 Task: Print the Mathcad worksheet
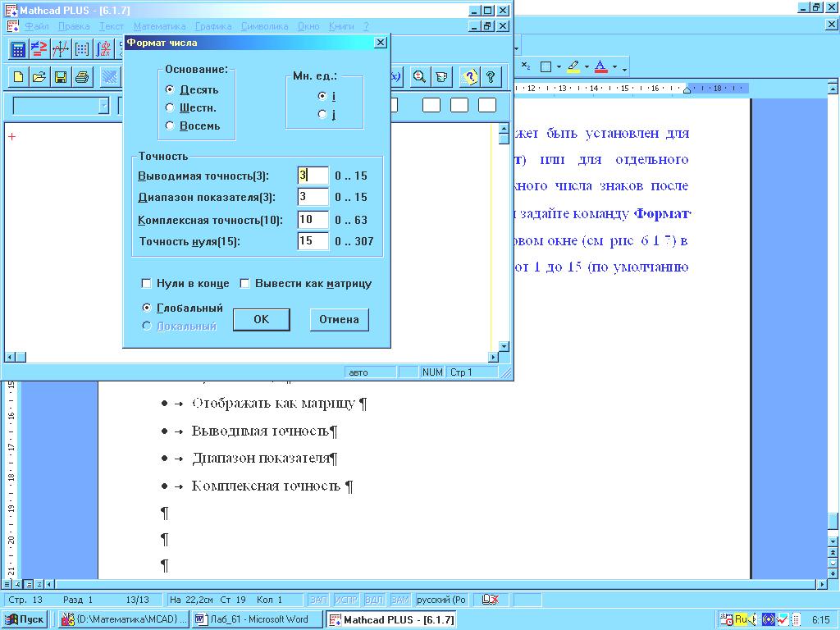81,77
